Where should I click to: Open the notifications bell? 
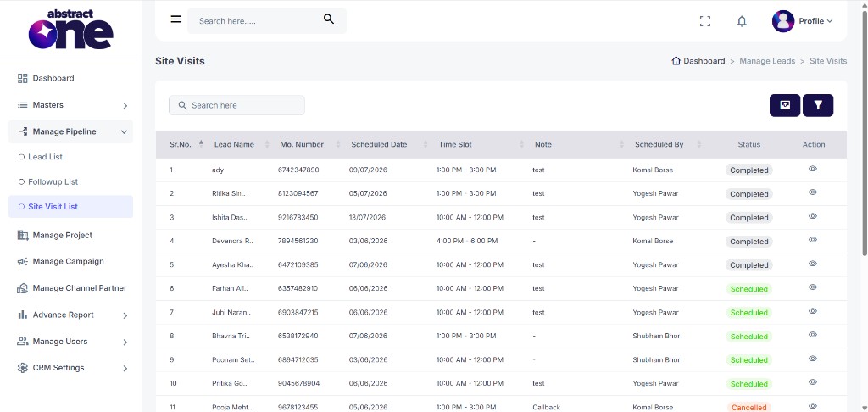coord(742,21)
